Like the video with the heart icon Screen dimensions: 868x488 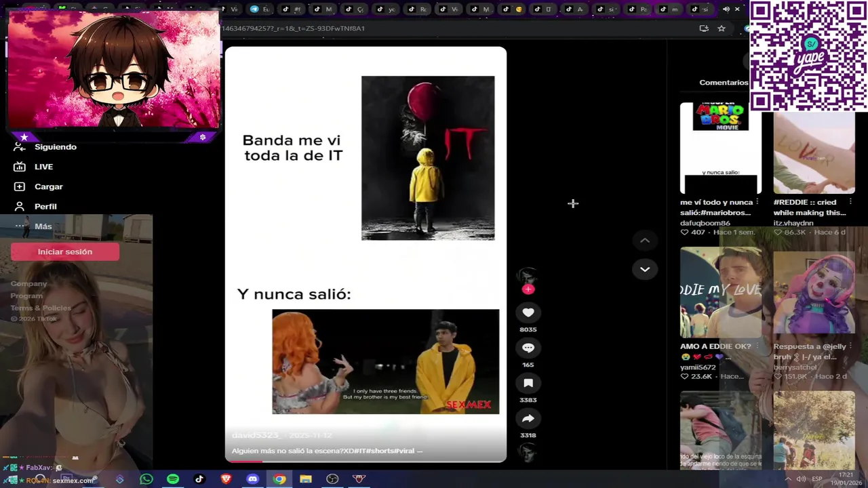pos(528,312)
